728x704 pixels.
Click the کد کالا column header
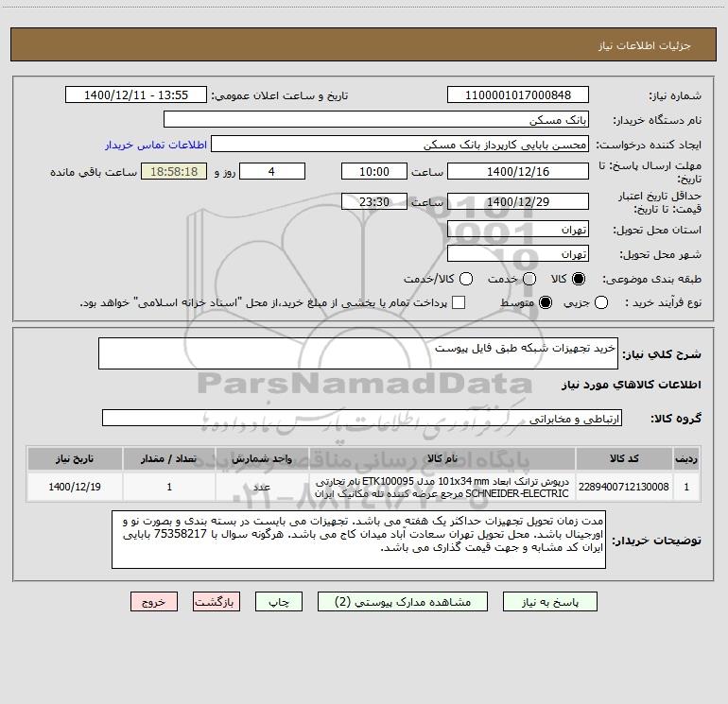[x=624, y=459]
